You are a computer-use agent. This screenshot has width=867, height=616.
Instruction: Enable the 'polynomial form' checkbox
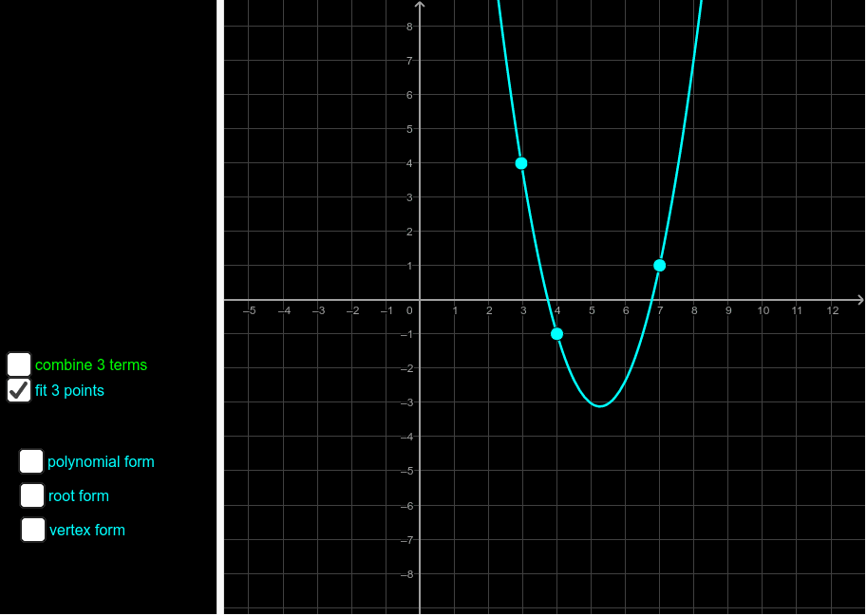click(31, 461)
